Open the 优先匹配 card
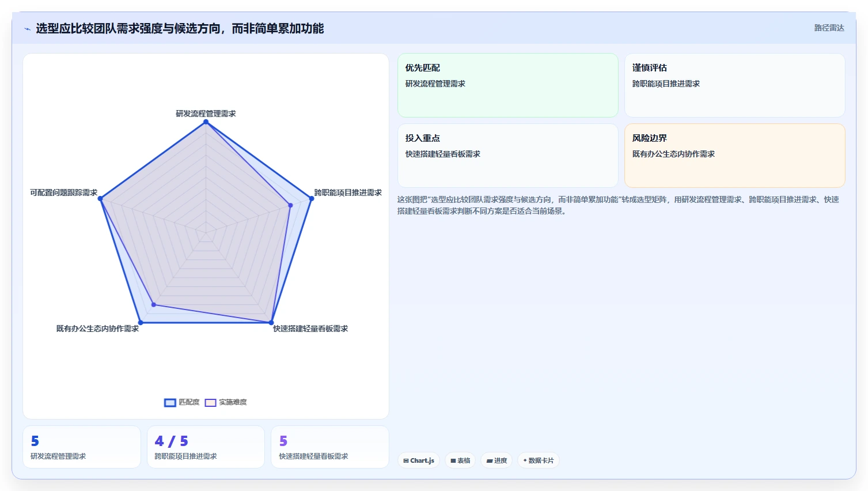This screenshot has width=868, height=491. [x=508, y=85]
